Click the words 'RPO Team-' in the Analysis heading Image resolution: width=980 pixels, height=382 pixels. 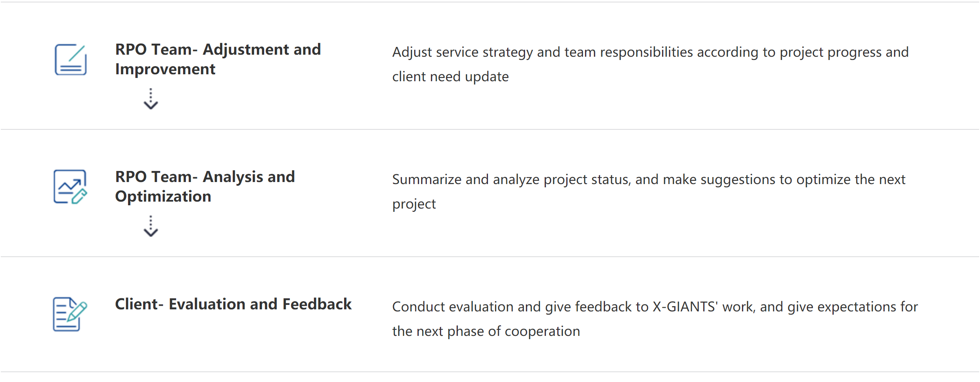click(157, 177)
